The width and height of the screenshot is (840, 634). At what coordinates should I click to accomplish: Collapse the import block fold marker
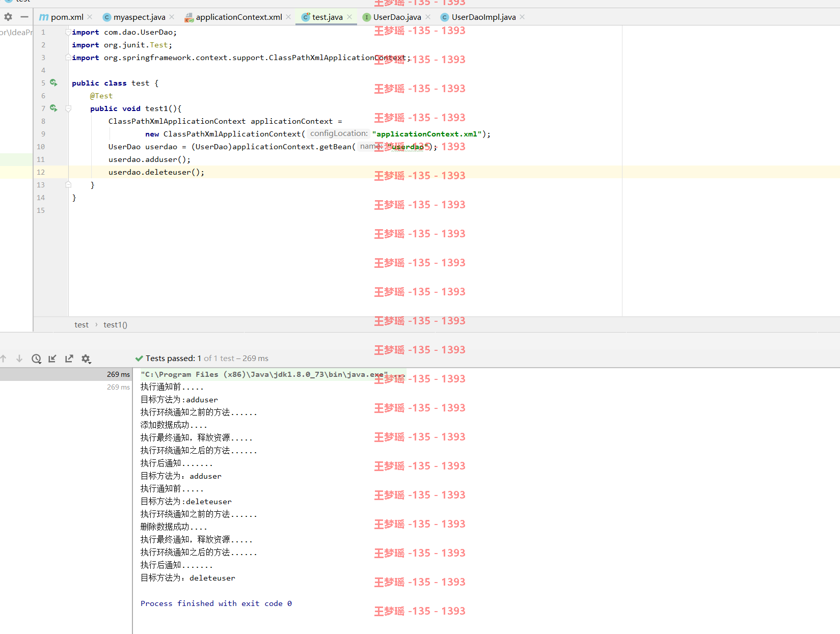pyautogui.click(x=68, y=32)
